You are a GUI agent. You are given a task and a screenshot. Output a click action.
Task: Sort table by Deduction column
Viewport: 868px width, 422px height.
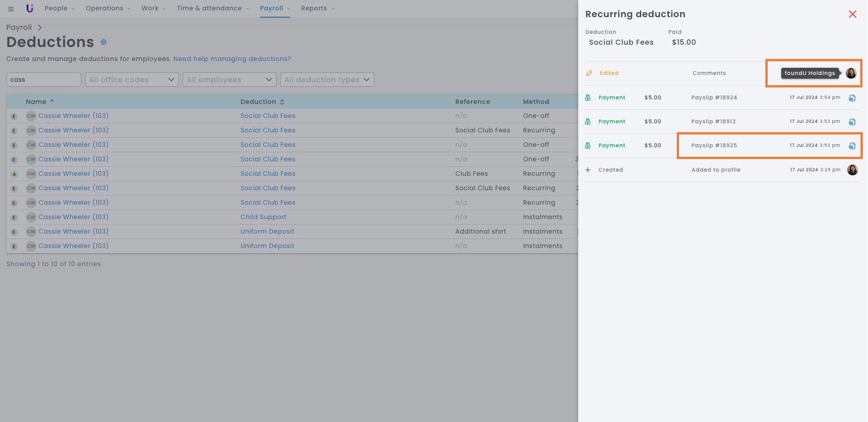(x=262, y=102)
